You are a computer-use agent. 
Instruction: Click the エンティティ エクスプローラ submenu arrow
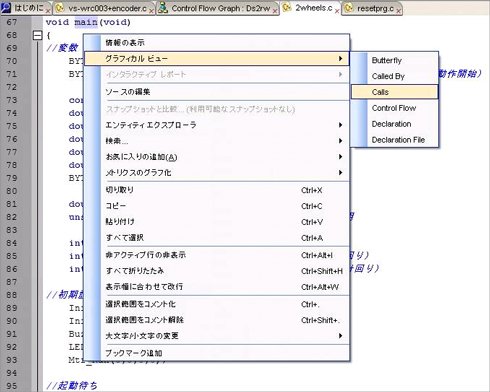click(x=340, y=125)
